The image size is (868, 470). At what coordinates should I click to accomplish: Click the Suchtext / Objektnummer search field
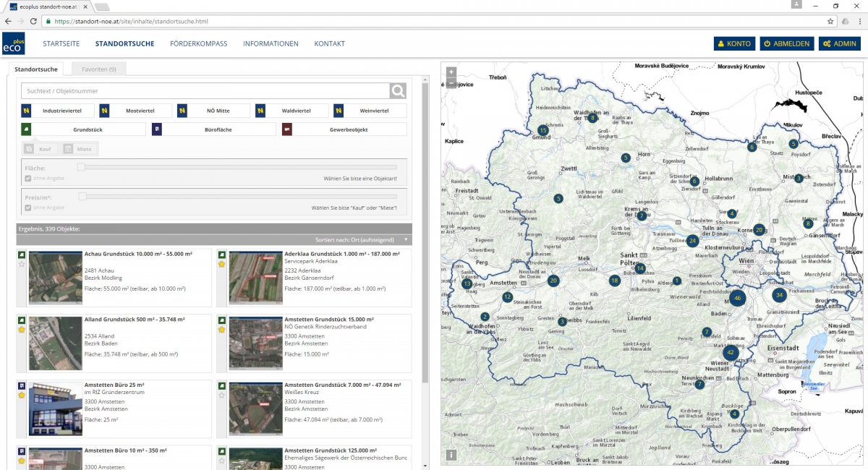click(x=205, y=91)
